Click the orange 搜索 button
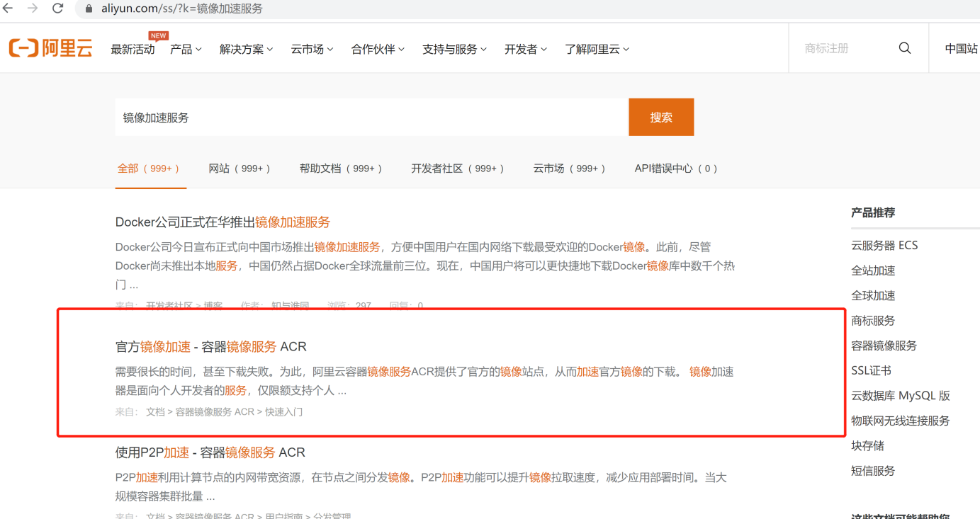The height and width of the screenshot is (519, 980). point(661,118)
